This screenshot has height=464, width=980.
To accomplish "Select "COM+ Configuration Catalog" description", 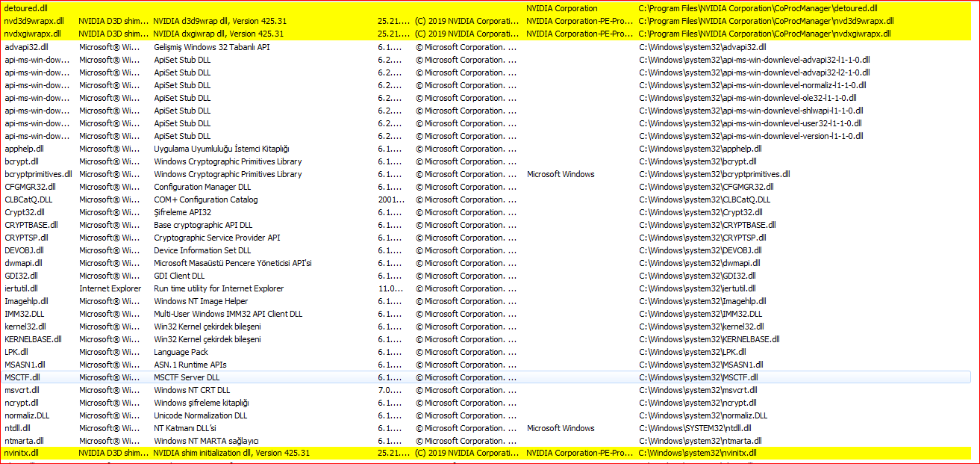I will 206,199.
